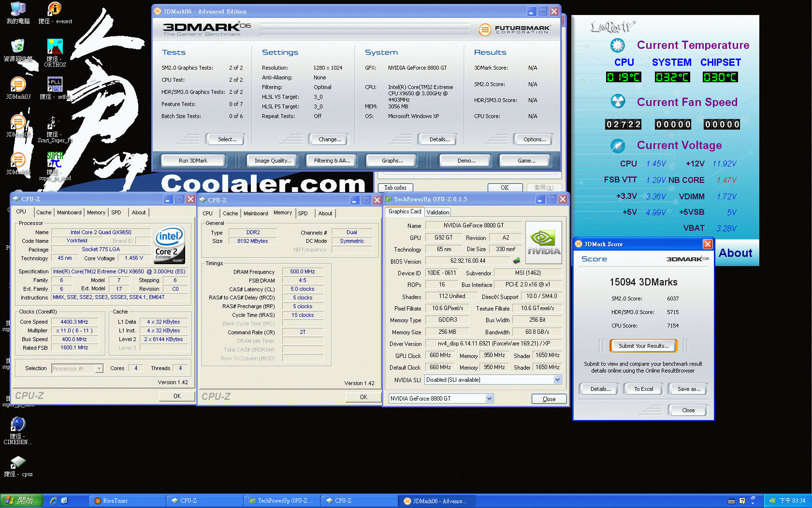The height and width of the screenshot is (508, 812).
Task: Open Filtering & AA options
Action: pos(332,161)
